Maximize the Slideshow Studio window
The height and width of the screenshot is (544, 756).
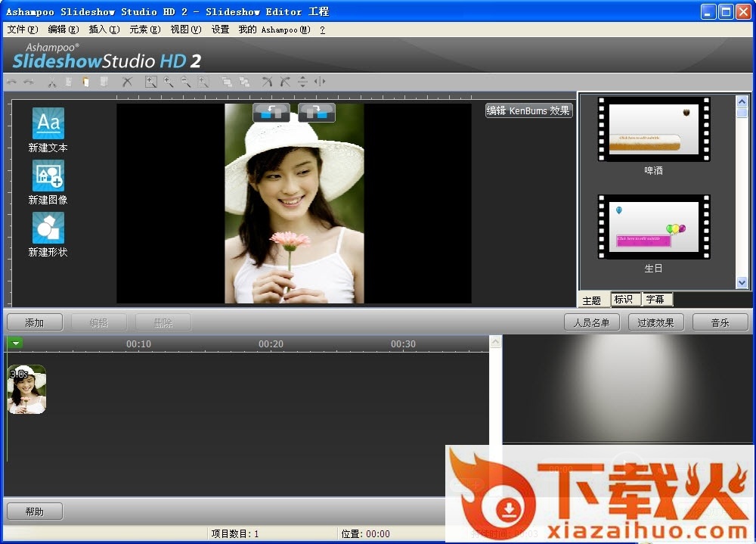click(x=726, y=11)
